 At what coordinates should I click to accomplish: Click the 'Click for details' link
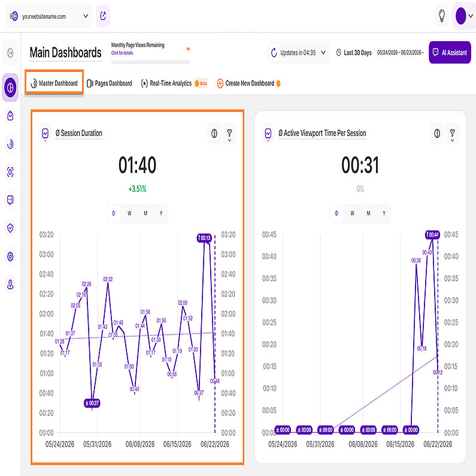[122, 53]
